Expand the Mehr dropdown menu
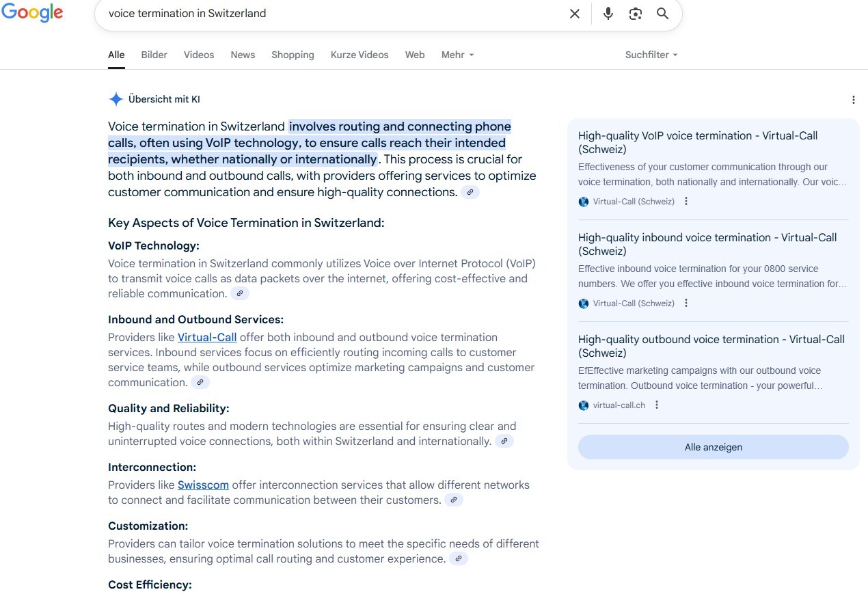The width and height of the screenshot is (868, 594). [x=457, y=55]
